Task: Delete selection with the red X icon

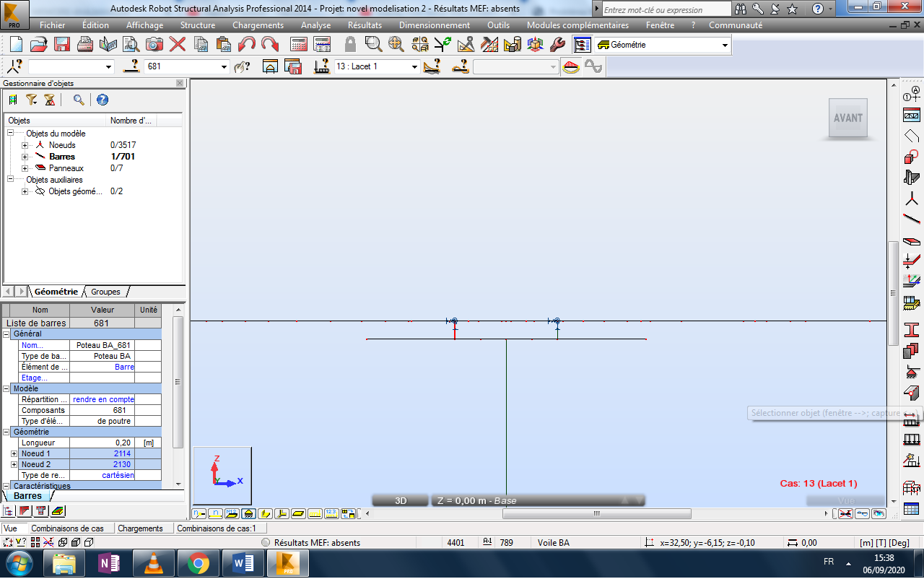Action: 177,44
